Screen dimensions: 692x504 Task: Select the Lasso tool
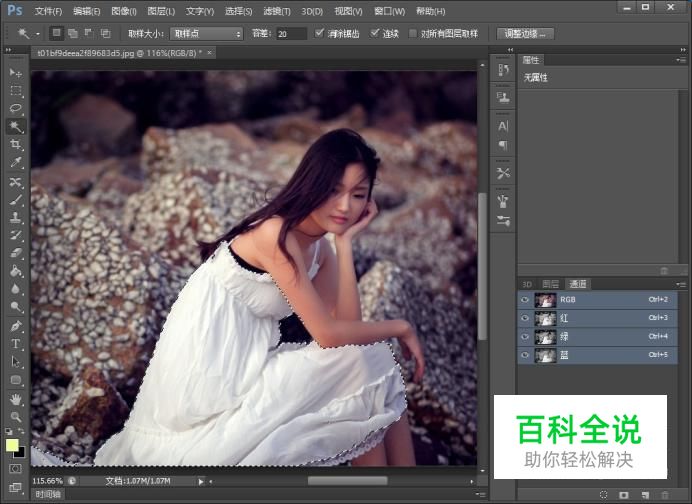16,108
